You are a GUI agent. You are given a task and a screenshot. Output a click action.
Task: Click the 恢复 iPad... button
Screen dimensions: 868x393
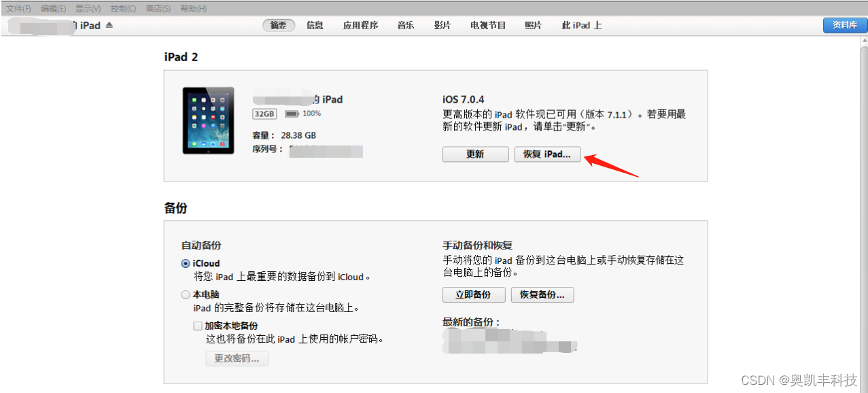tap(547, 154)
